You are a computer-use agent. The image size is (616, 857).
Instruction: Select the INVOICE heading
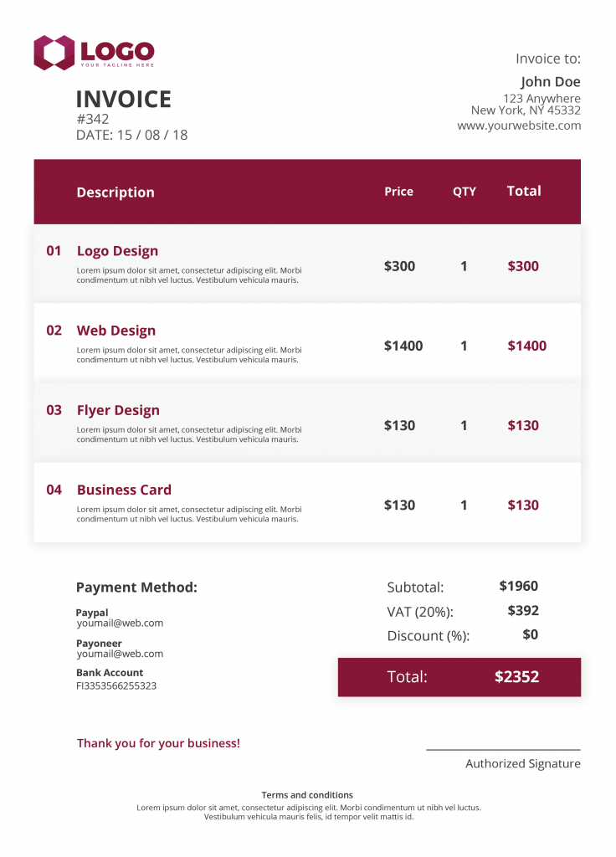pos(124,99)
